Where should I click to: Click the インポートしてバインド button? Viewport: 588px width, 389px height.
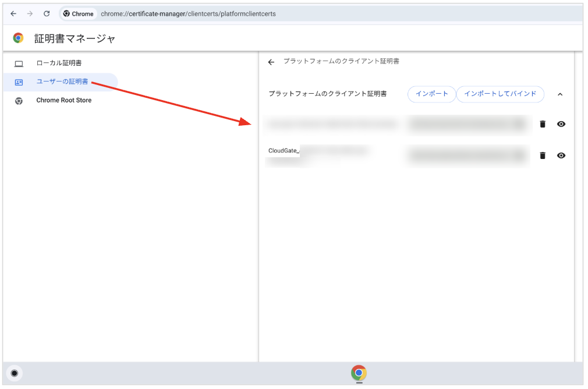click(500, 94)
